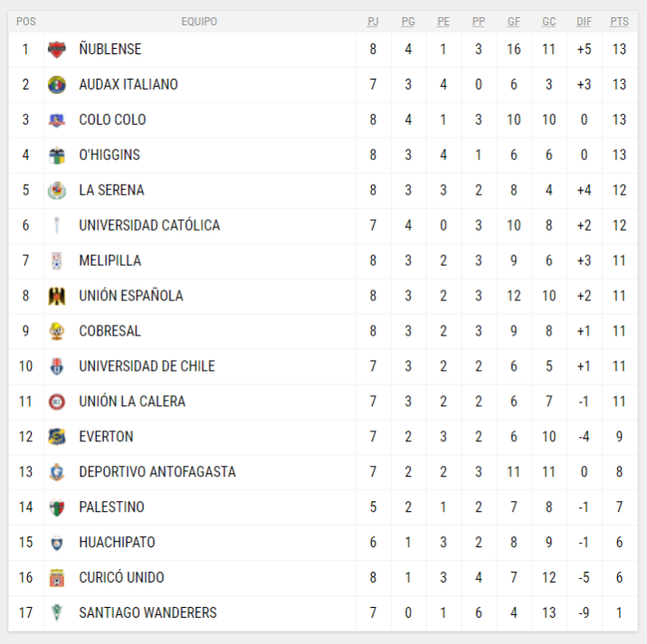Click the Santiago Wanderers club icon
647x644 pixels.
tap(57, 613)
